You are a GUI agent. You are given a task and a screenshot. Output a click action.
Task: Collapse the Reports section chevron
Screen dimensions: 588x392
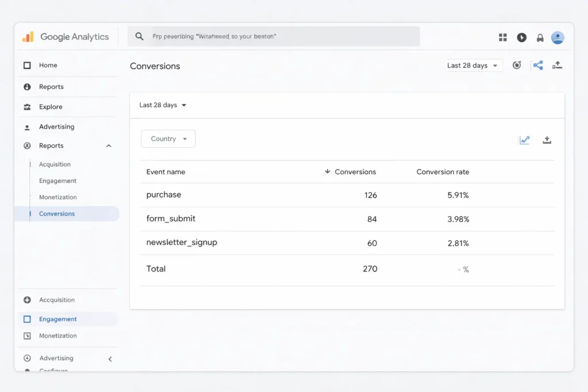pos(109,145)
